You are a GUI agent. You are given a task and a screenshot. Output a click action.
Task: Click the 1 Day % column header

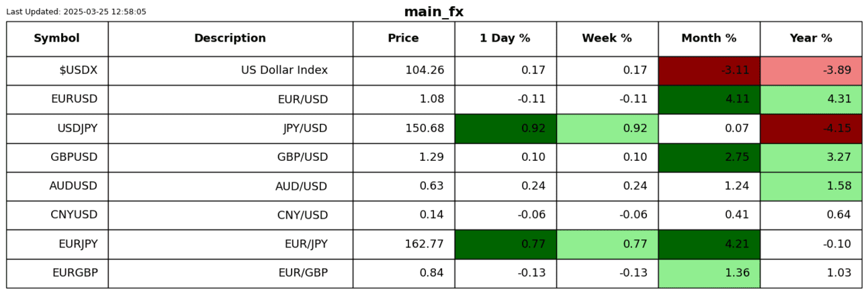coord(505,38)
